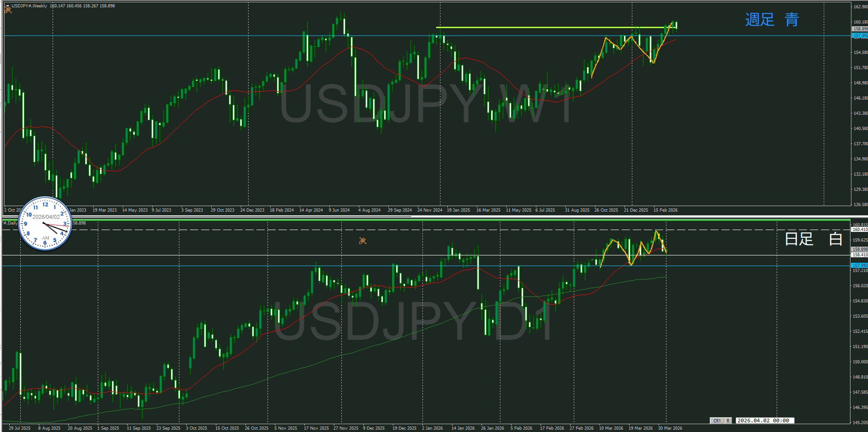Screen dimensions: 868x432
Task: Open the weekly chart's one-click trading arrow
Action: pyautogui.click(x=6, y=6)
